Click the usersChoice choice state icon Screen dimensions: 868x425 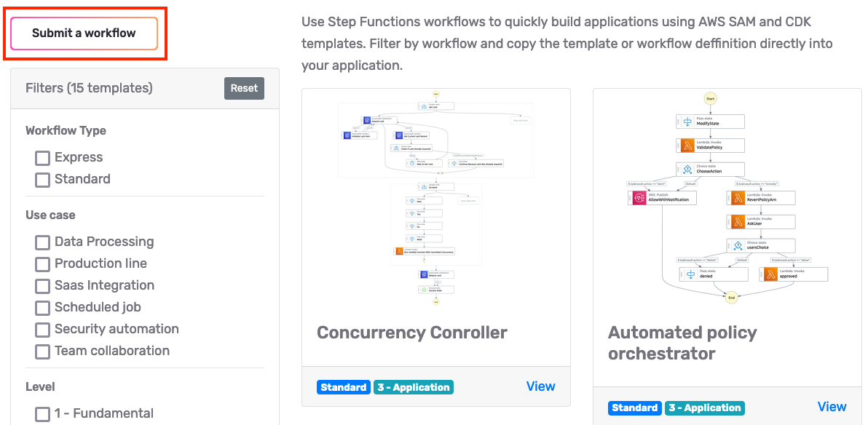[738, 246]
